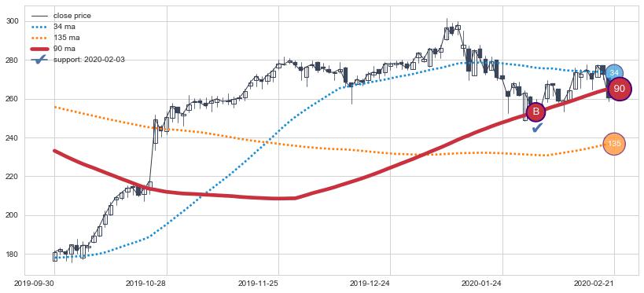Click the 2019-10-28 x-axis date label
The height and width of the screenshot is (293, 644).
point(146,283)
